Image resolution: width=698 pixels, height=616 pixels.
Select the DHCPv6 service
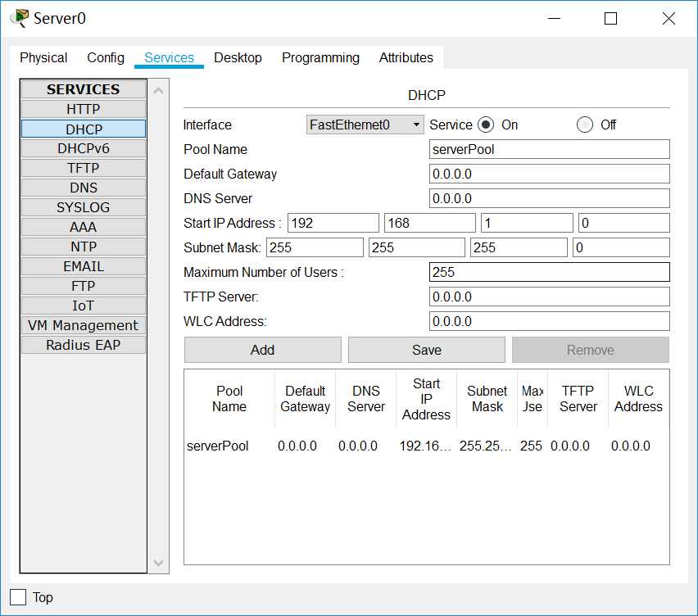tap(84, 148)
